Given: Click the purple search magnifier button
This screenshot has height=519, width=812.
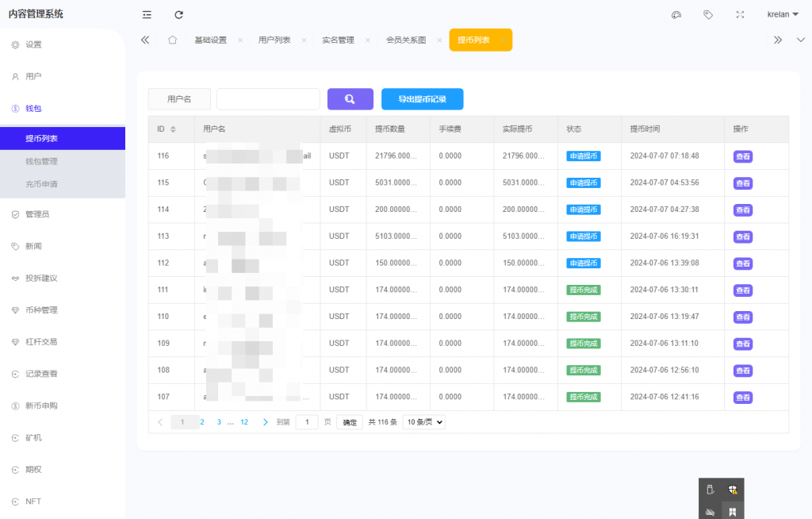Looking at the screenshot, I should 350,99.
